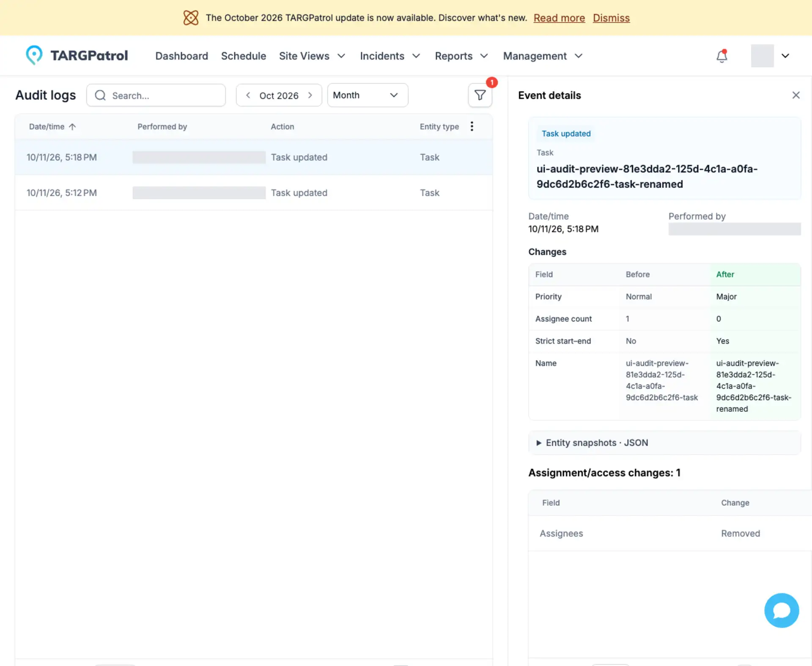Open the Site Views dropdown
Viewport: 812px width, 666px height.
point(312,56)
